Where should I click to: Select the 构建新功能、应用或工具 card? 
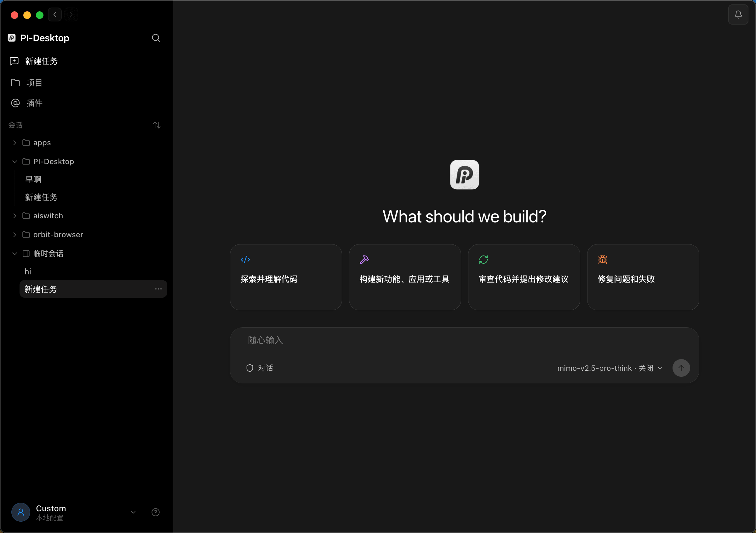(405, 277)
